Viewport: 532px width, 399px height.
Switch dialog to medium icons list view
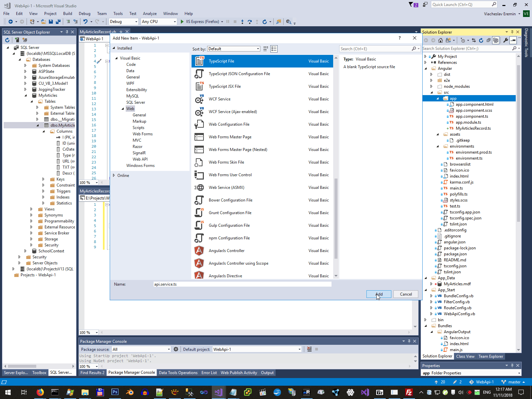pyautogui.click(x=274, y=49)
